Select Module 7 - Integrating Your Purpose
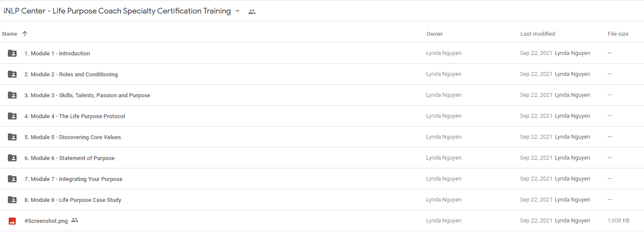The width and height of the screenshot is (644, 232). [73, 179]
